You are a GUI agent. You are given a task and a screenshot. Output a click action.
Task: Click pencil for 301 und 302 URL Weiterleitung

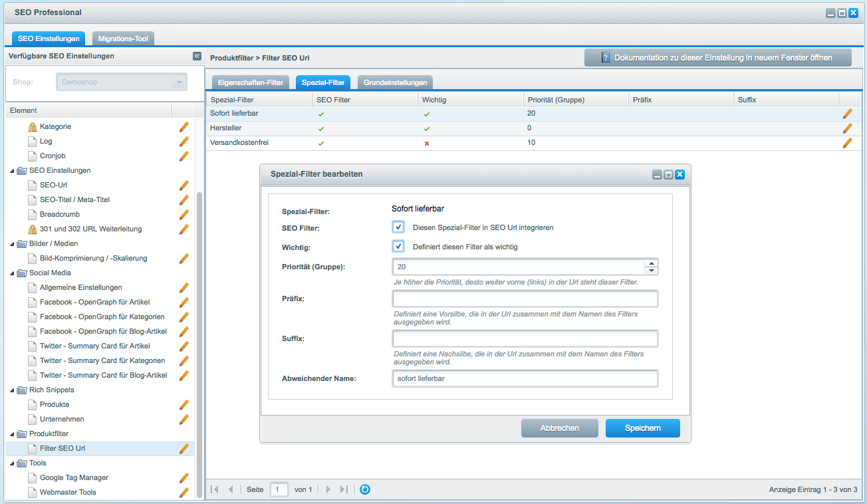tap(184, 229)
